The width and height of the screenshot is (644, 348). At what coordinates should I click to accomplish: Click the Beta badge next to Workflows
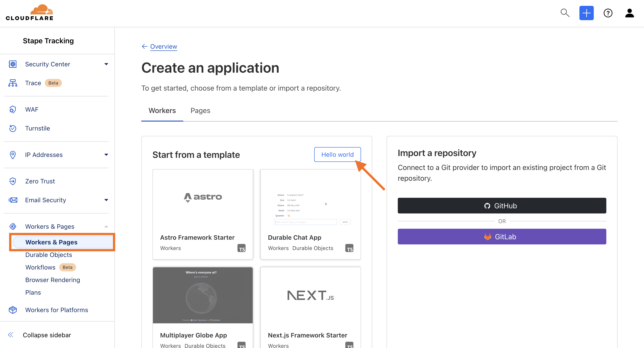pos(67,267)
